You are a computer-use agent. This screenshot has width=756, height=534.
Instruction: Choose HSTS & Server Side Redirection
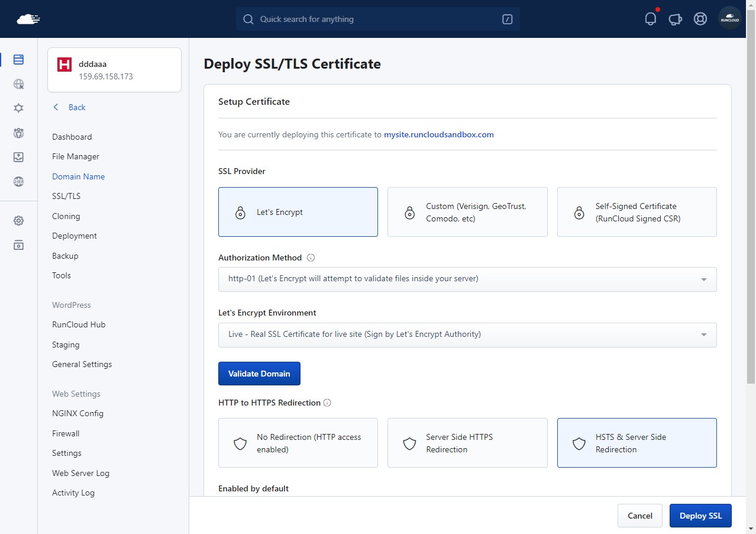[637, 443]
